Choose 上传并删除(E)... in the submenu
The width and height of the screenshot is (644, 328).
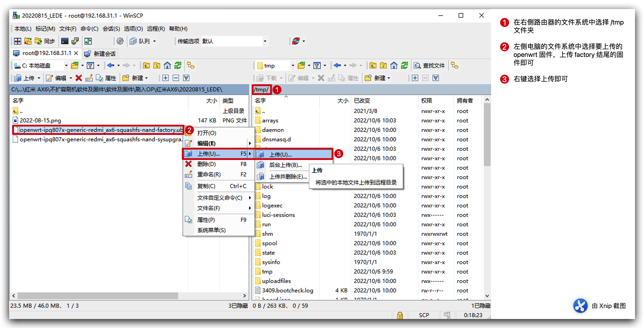pos(282,177)
